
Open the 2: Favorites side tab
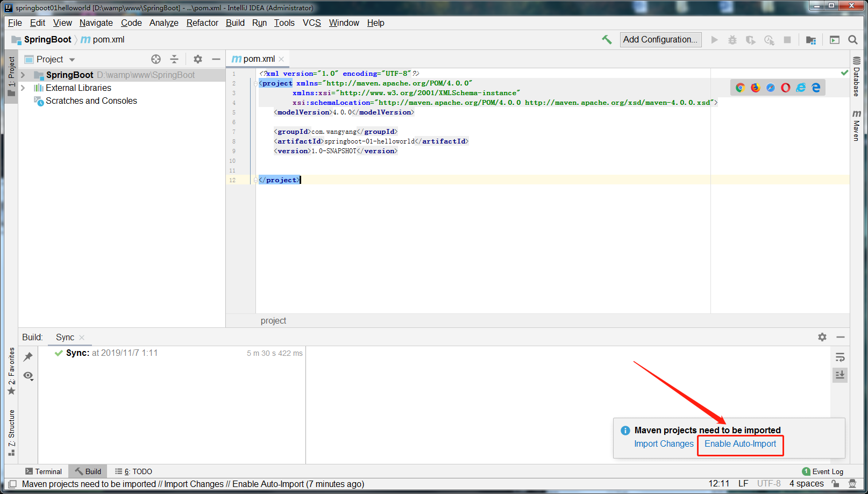point(11,371)
